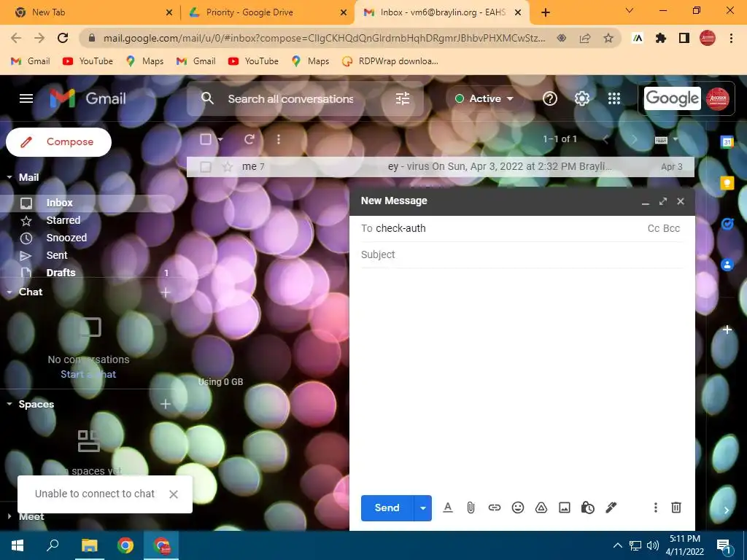Dismiss the 'Unable to connect to chat' notice

click(x=174, y=494)
